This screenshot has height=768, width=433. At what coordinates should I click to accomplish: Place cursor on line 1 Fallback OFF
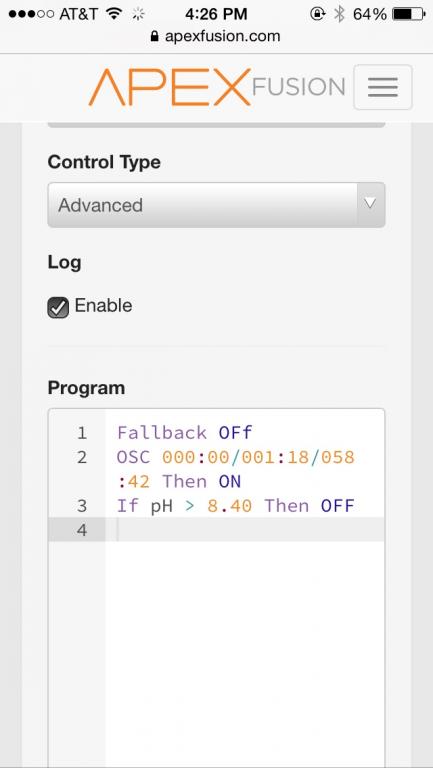[185, 433]
